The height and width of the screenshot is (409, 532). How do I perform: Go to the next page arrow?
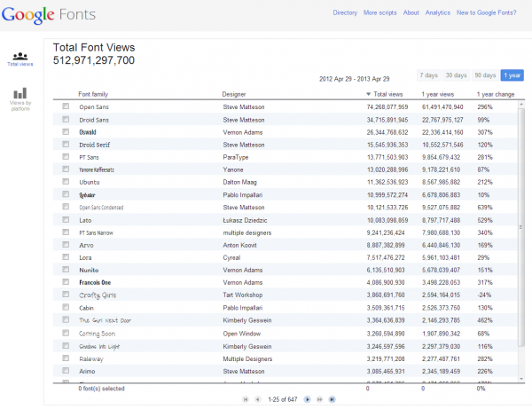click(308, 400)
